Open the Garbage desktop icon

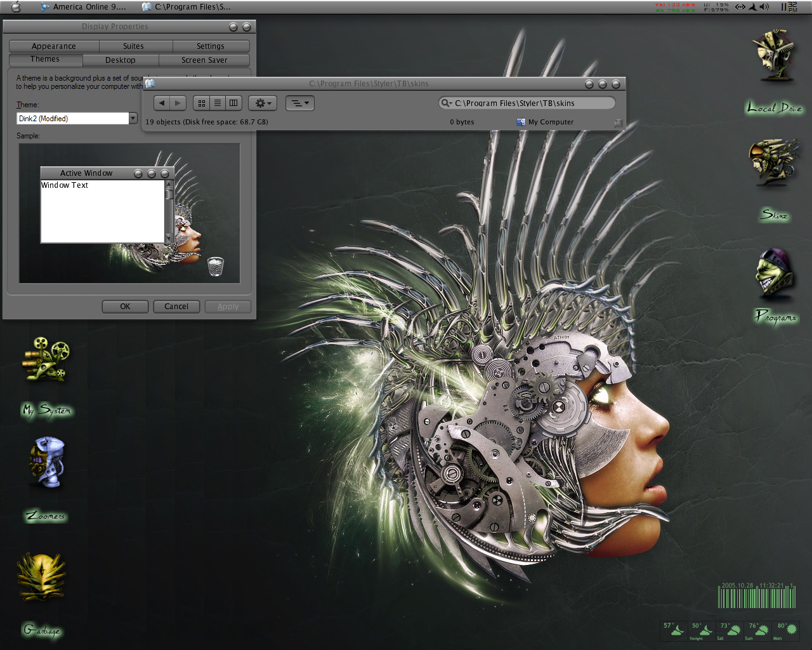(x=42, y=576)
